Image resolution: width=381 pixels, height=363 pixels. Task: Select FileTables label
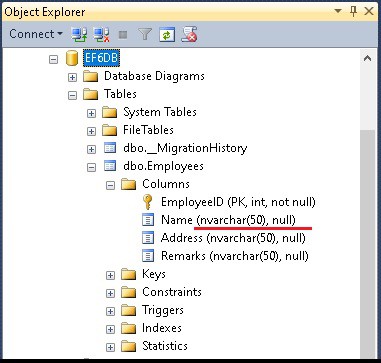pyautogui.click(x=148, y=130)
